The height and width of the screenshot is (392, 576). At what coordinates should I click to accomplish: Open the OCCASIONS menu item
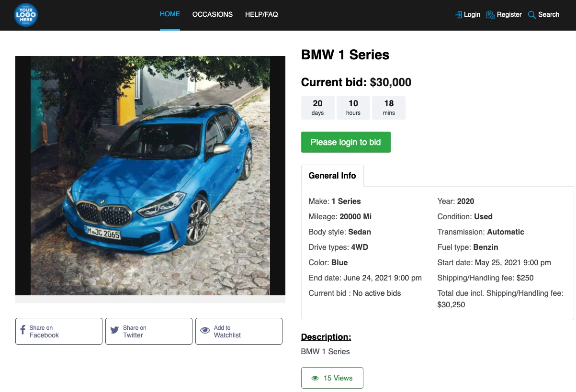pos(213,14)
